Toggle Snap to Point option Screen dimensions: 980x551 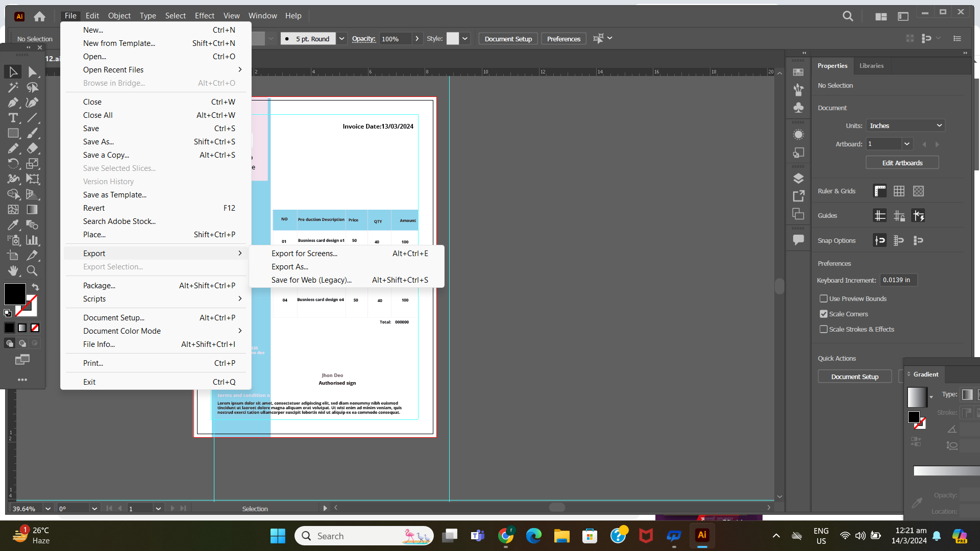pos(880,240)
